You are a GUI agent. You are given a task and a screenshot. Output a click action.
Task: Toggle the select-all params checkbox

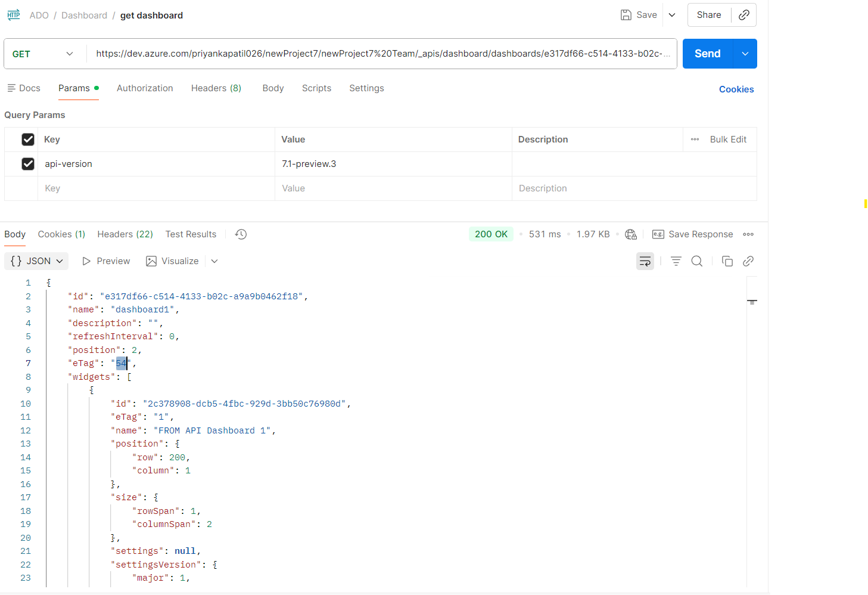[28, 140]
